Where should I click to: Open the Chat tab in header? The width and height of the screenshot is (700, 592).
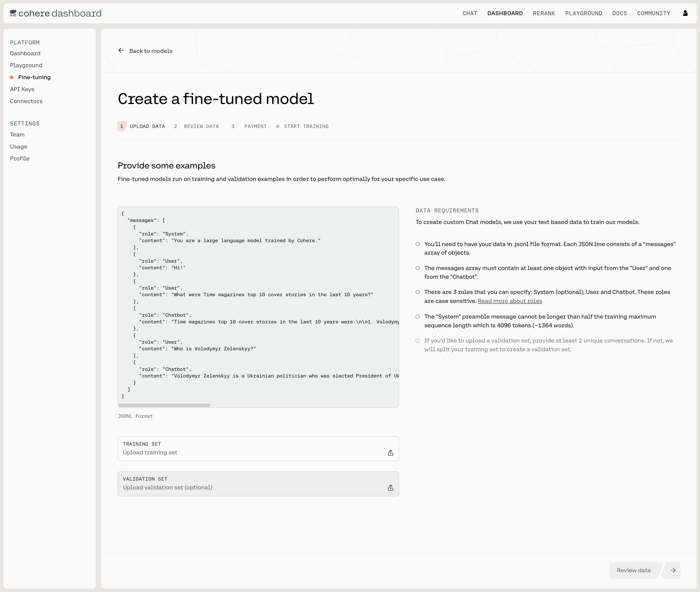coord(470,13)
